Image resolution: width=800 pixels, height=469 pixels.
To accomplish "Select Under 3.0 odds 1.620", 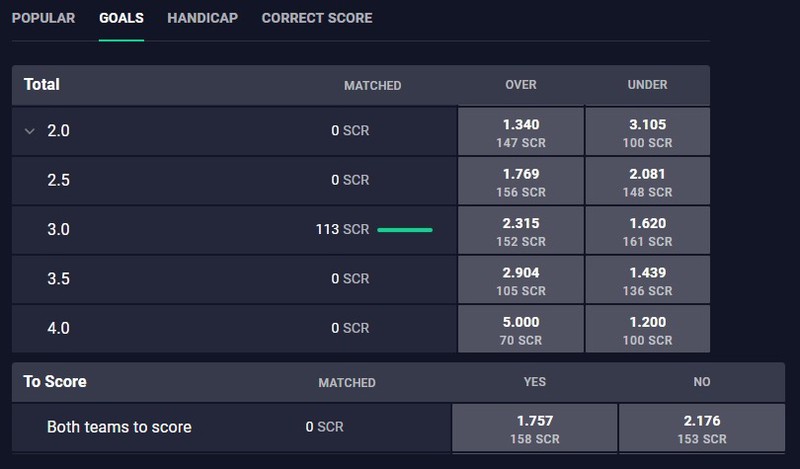I will [x=647, y=230].
